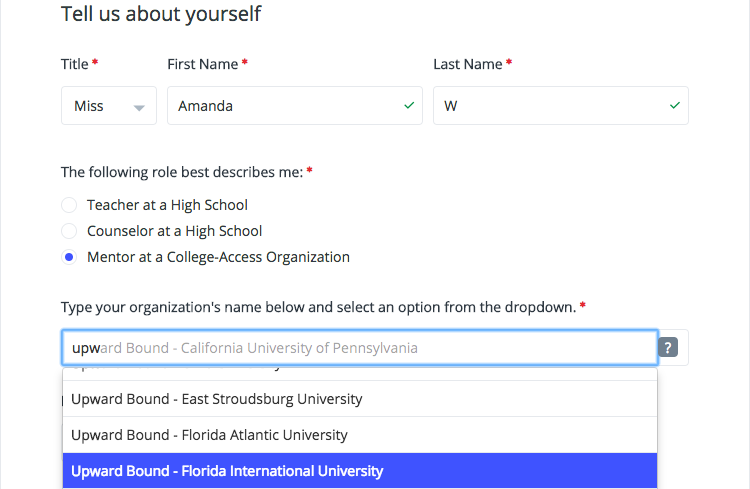
Task: Click the "Last Name" field label
Action: 468,64
